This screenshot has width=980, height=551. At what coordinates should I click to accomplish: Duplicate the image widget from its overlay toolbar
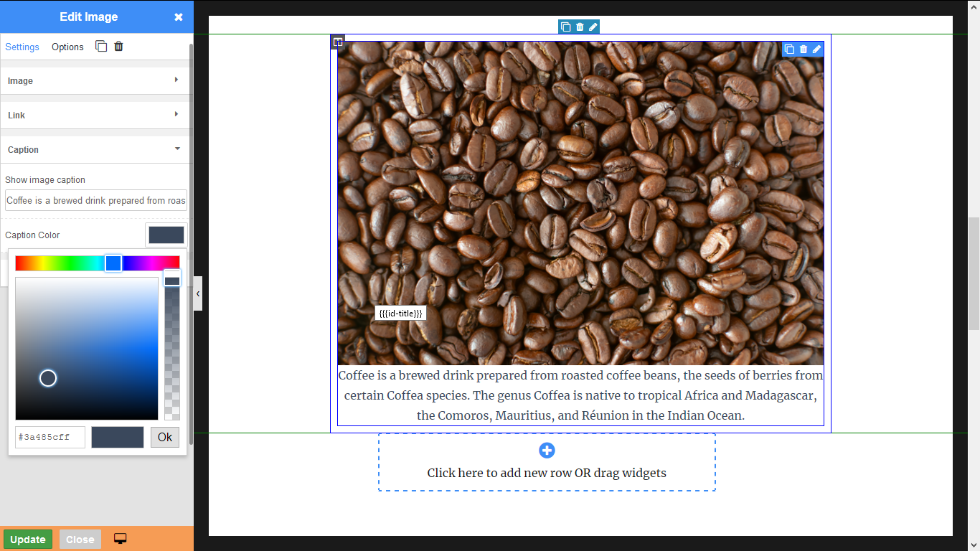click(x=789, y=50)
